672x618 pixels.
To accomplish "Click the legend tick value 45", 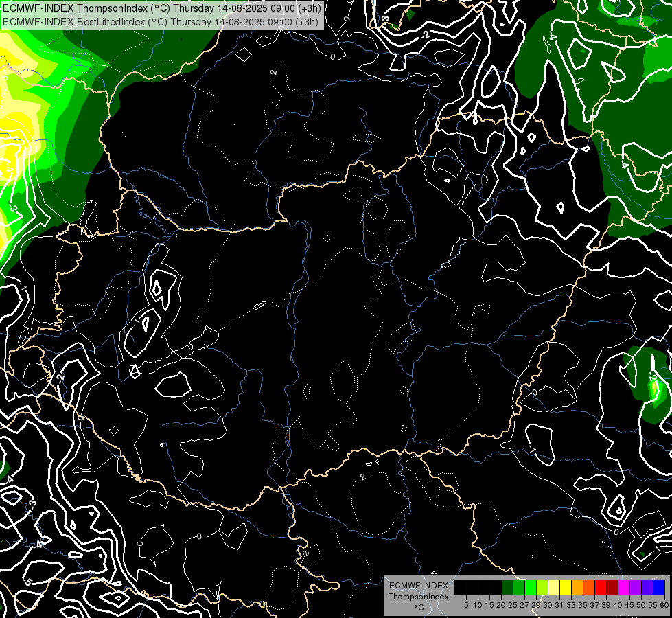I will pyautogui.click(x=629, y=605).
